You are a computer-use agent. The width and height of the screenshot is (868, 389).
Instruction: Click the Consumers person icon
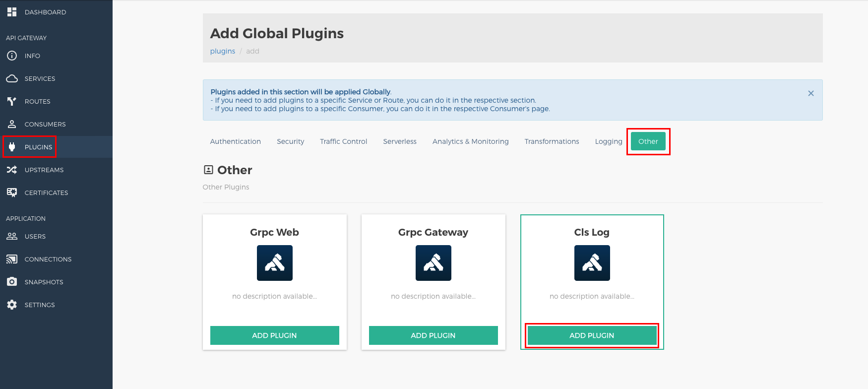pos(12,124)
